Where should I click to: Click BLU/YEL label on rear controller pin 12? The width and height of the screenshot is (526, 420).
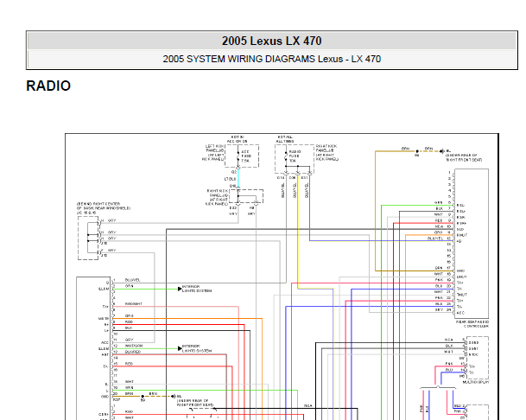click(x=435, y=239)
